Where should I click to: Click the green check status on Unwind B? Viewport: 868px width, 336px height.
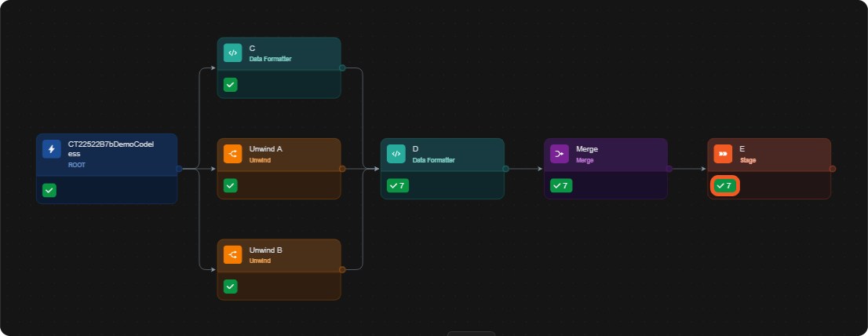[230, 287]
